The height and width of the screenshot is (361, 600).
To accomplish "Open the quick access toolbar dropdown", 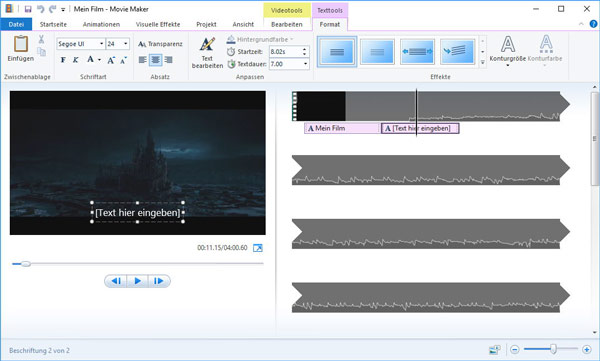I will click(x=63, y=9).
